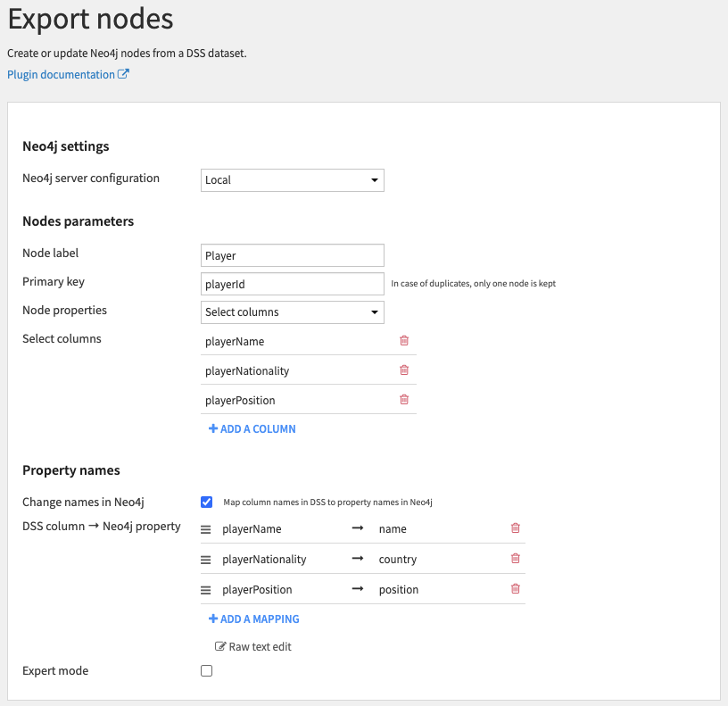Expand the Node properties dropdown
Viewport: 728px width, 706px height.
(x=293, y=312)
